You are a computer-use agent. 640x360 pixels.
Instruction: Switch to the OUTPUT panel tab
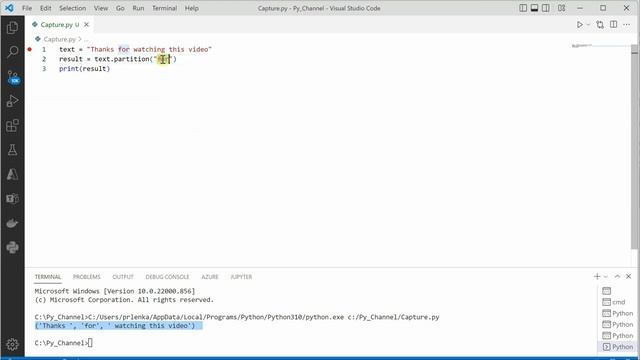pyautogui.click(x=123, y=277)
